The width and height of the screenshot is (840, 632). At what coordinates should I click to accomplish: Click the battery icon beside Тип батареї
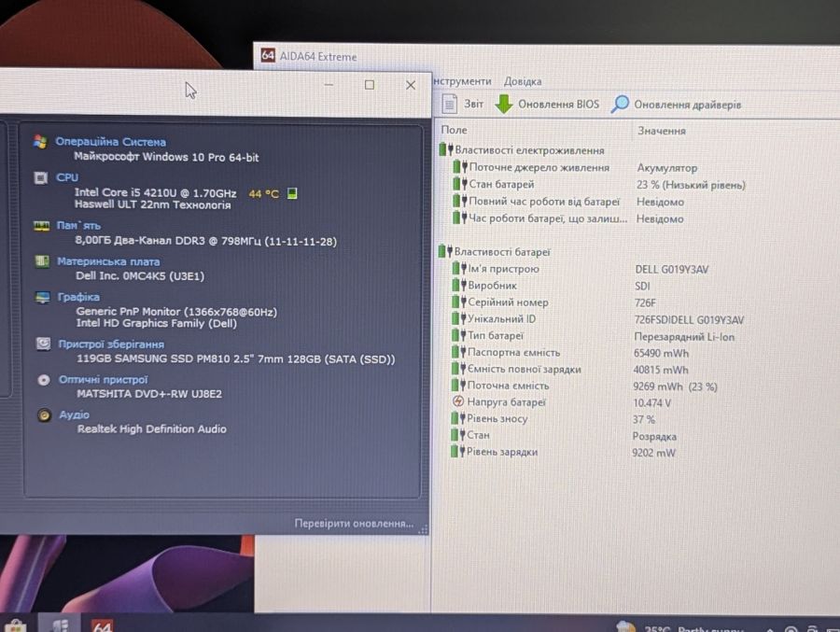pyautogui.click(x=458, y=335)
